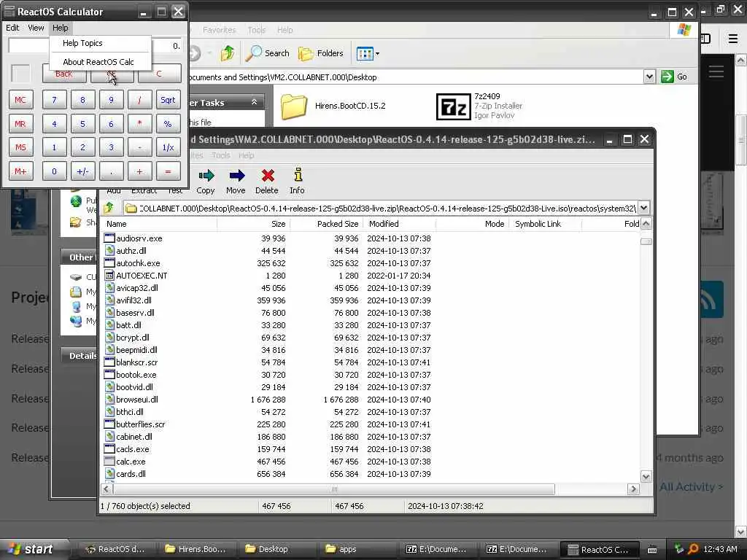Click the calculator C clear button
The height and width of the screenshot is (560, 747).
[159, 74]
